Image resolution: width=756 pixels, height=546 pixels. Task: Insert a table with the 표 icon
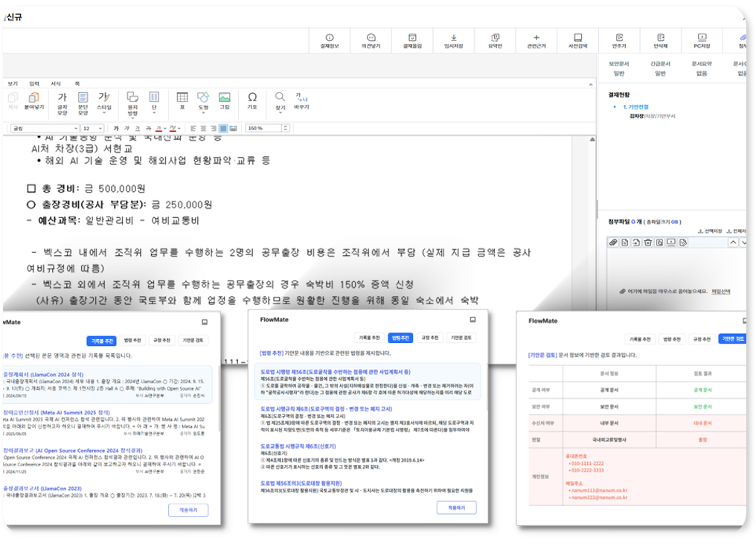pos(182,100)
